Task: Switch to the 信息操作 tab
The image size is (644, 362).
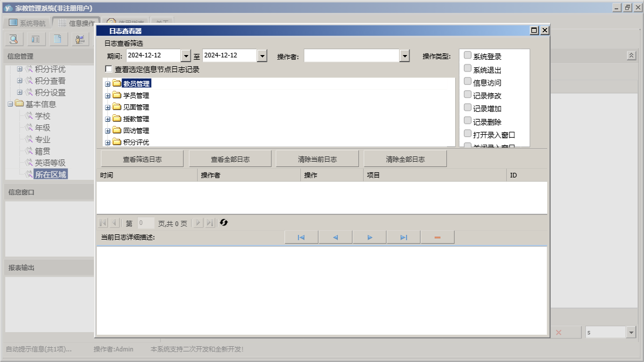Action: coord(76,23)
